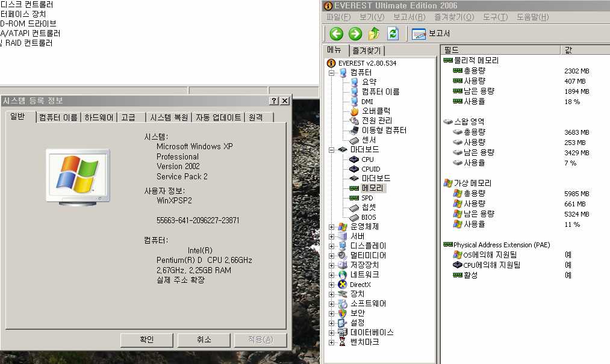The image size is (610, 364).
Task: Expand the 네트워크 node
Action: (331, 275)
